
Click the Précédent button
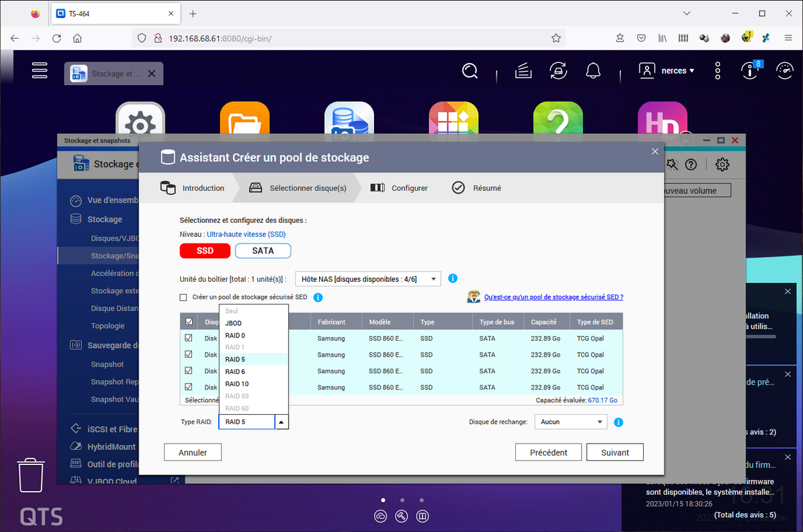tap(549, 452)
